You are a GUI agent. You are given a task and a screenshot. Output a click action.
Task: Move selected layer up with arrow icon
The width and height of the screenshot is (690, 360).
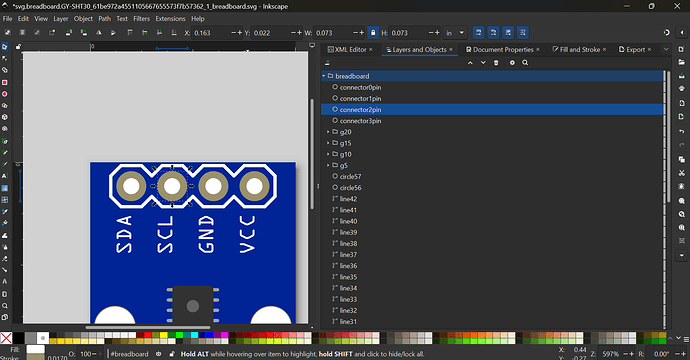click(x=470, y=62)
